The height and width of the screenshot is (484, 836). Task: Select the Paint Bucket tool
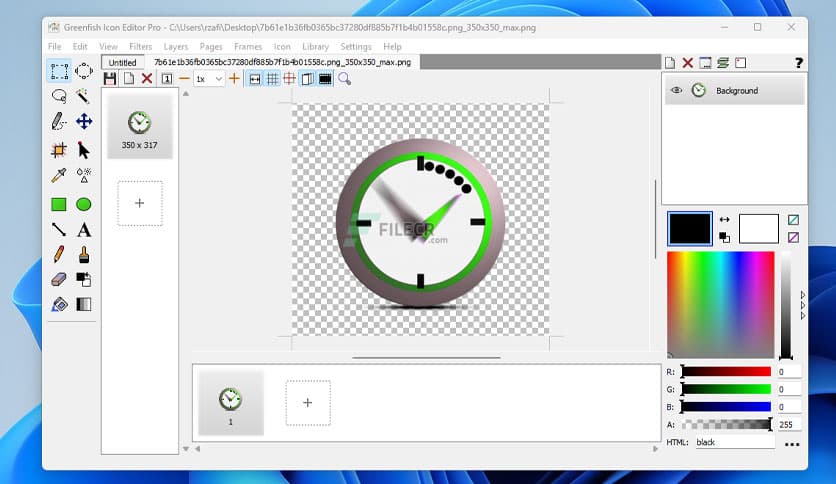click(59, 304)
